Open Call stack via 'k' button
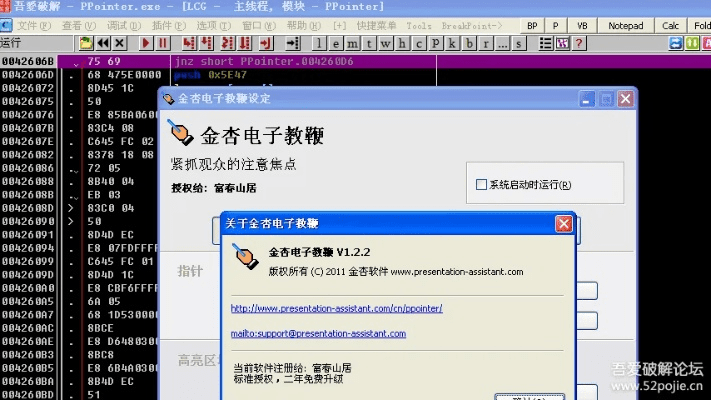This screenshot has height=400, width=711. pyautogui.click(x=452, y=44)
